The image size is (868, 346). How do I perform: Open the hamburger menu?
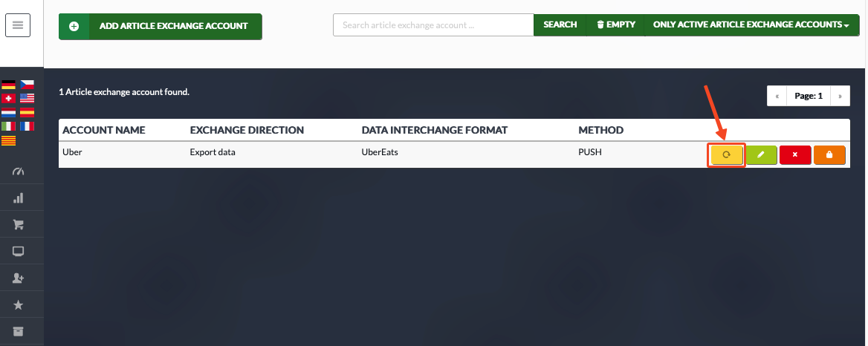pyautogui.click(x=18, y=25)
